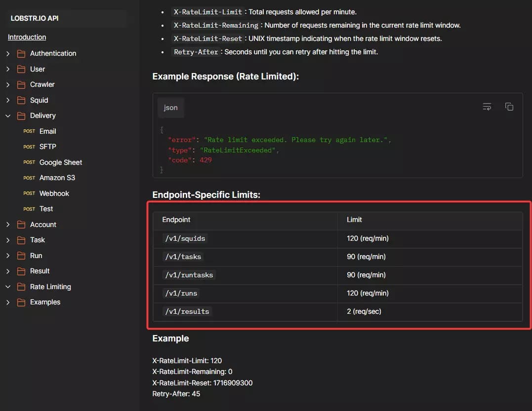Image resolution: width=532 pixels, height=411 pixels.
Task: Expand the User section chevron
Action: 8,69
